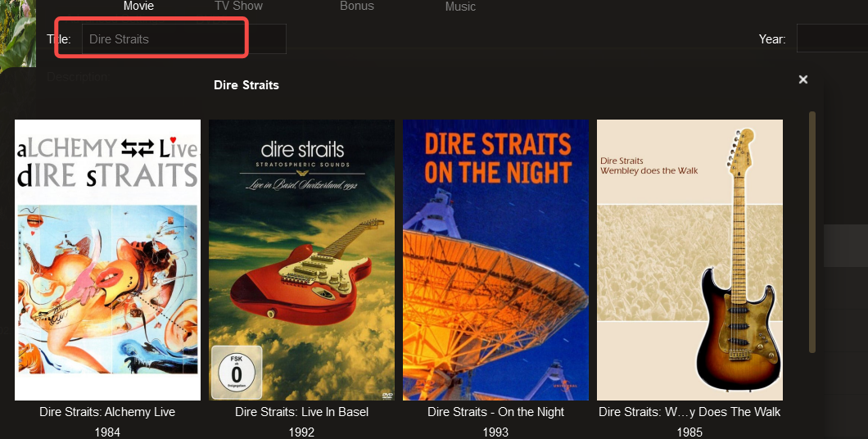Image resolution: width=868 pixels, height=439 pixels.
Task: Click the Dire Straits: Live In Basel title
Action: click(301, 412)
